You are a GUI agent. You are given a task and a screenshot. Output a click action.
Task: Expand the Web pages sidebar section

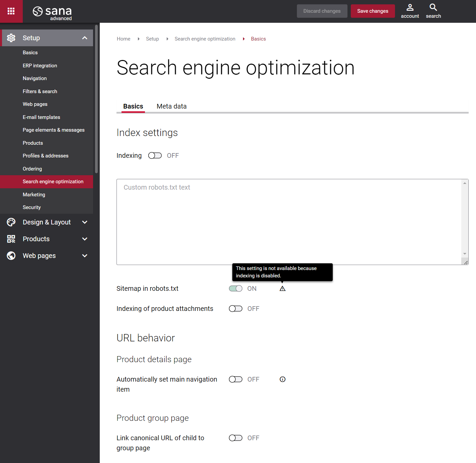(85, 256)
